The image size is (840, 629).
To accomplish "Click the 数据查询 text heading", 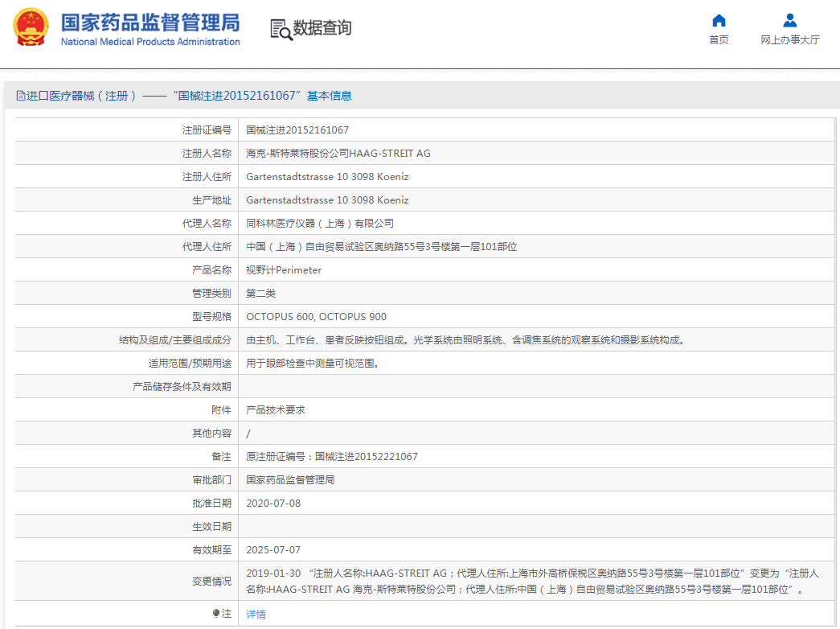I will pos(322,28).
